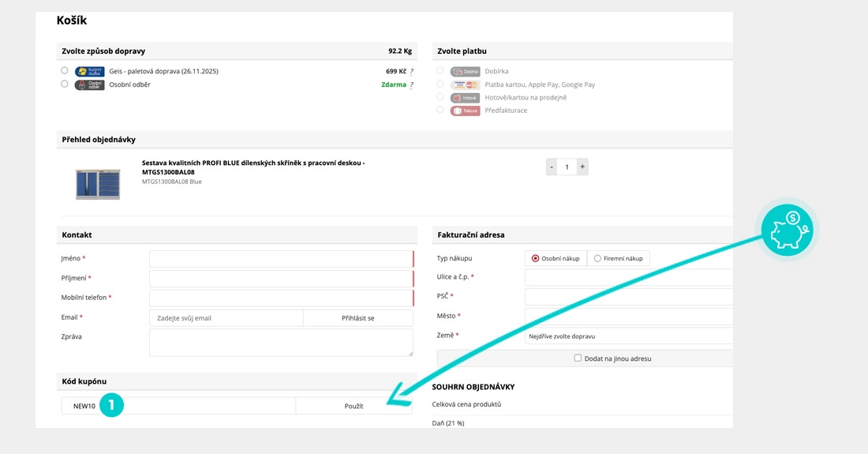Viewport: 868px width, 454px height.
Task: Click the Osobní odběr pickup icon
Action: (89, 84)
